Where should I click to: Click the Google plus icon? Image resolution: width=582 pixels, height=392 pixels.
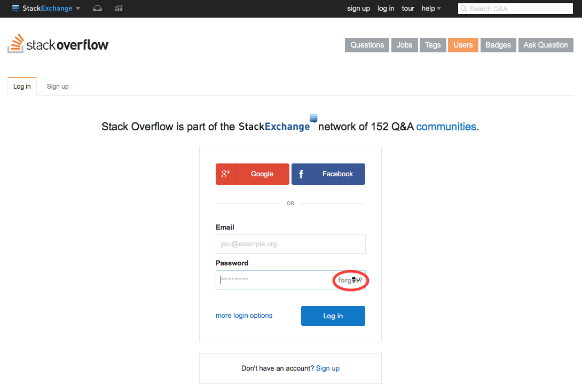[x=226, y=174]
